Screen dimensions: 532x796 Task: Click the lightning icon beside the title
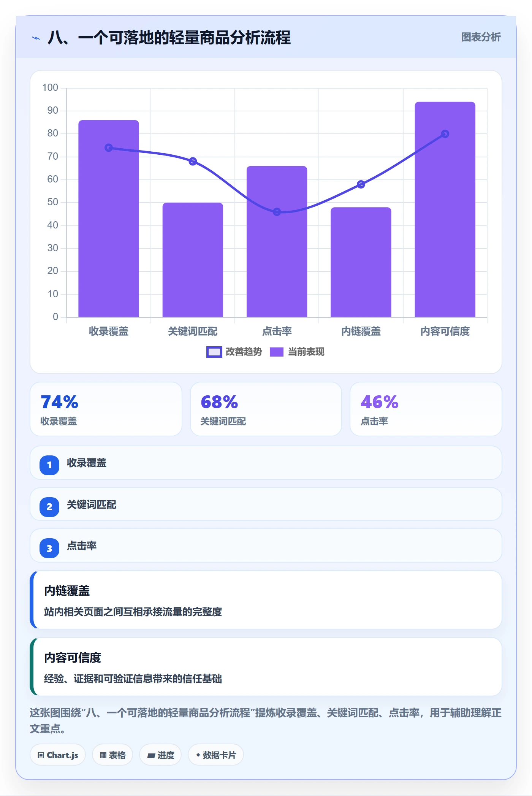click(x=36, y=38)
